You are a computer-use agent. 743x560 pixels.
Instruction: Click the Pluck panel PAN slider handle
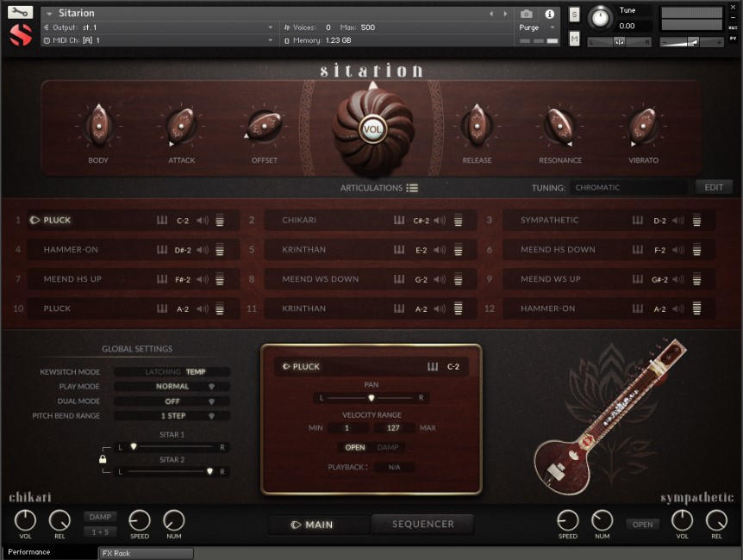click(x=371, y=398)
